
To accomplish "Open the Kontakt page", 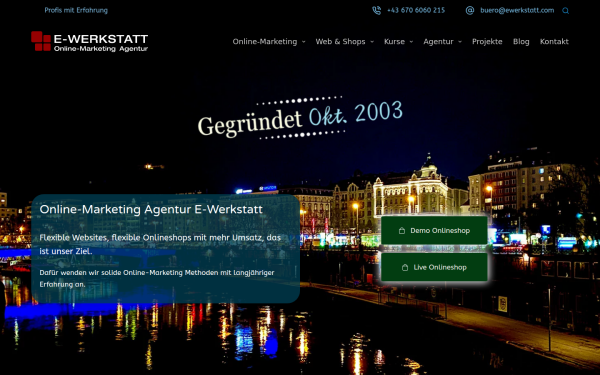I will click(x=554, y=41).
